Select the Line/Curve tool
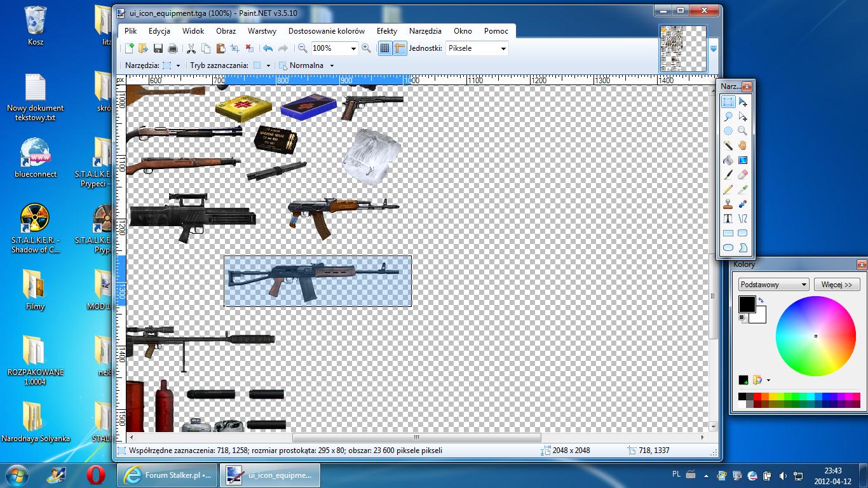The image size is (868, 488). point(743,219)
